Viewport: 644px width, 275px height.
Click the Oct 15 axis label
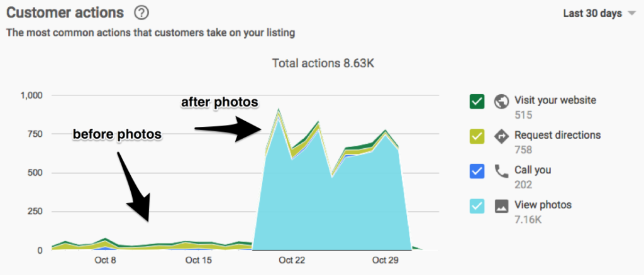pyautogui.click(x=199, y=261)
